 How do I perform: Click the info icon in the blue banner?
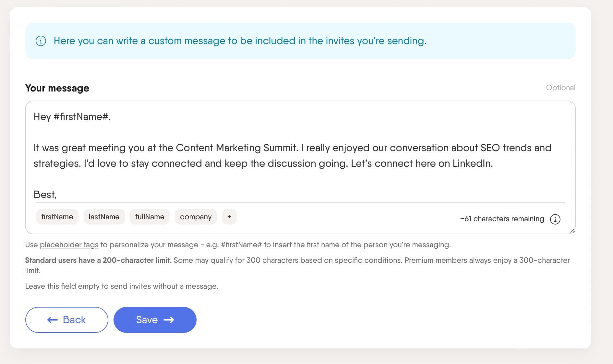41,41
